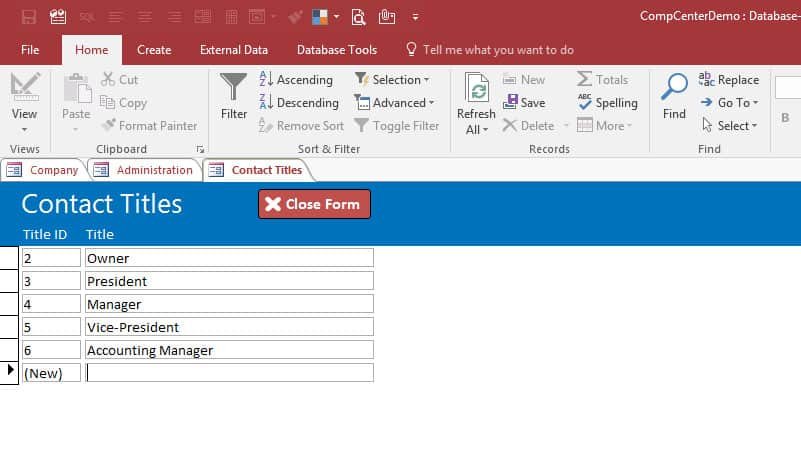Select the Format Painter tool
The height and width of the screenshot is (462, 801).
click(x=149, y=126)
